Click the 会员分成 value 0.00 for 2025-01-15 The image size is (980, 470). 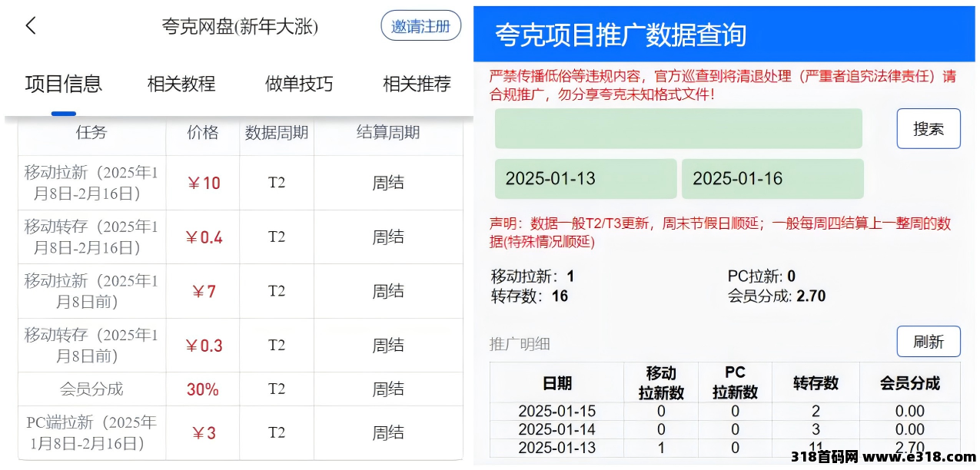pos(910,411)
